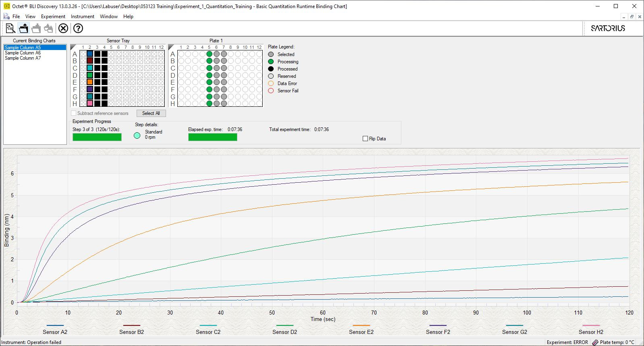Click the Sensor Fail legend circle

tap(271, 91)
